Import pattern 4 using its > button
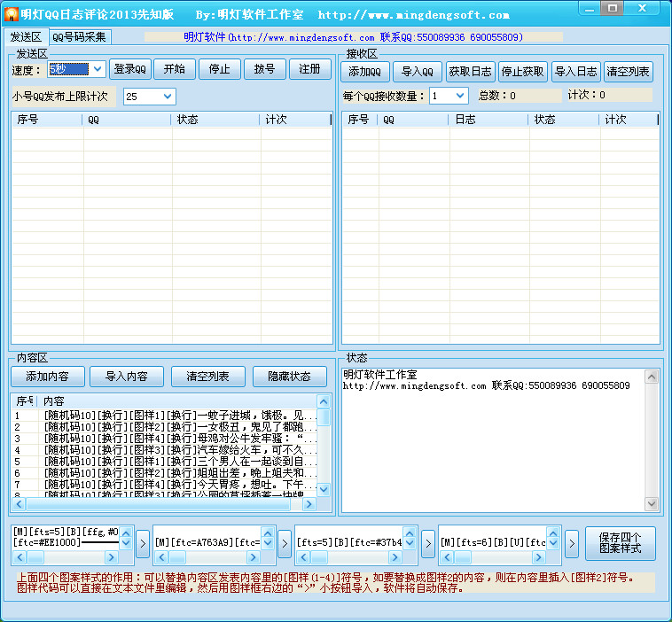Image resolution: width=672 pixels, height=622 pixels. point(572,544)
